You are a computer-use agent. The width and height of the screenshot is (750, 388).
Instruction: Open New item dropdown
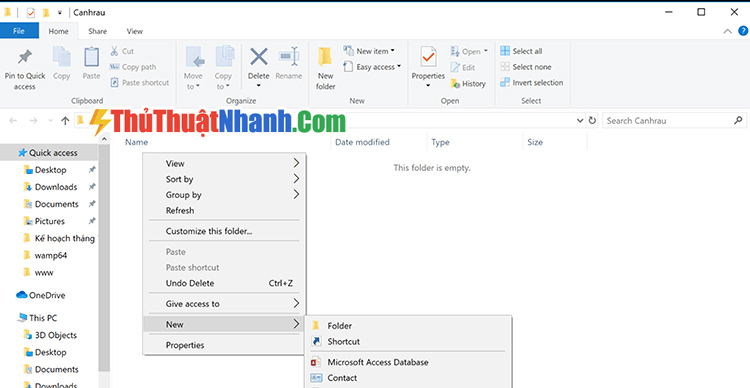coord(369,51)
